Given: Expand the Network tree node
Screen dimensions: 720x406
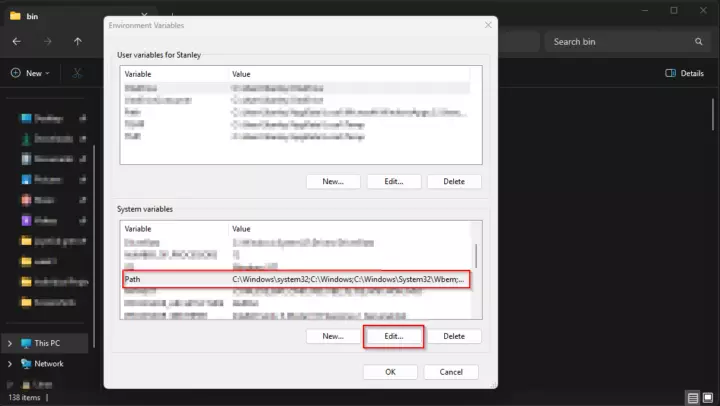Looking at the screenshot, I should point(10,364).
